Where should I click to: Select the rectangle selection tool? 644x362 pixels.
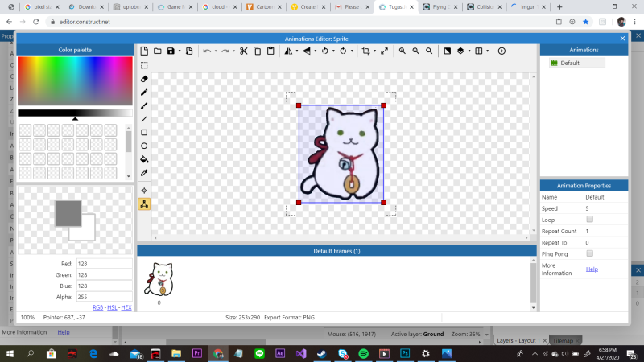click(x=144, y=65)
